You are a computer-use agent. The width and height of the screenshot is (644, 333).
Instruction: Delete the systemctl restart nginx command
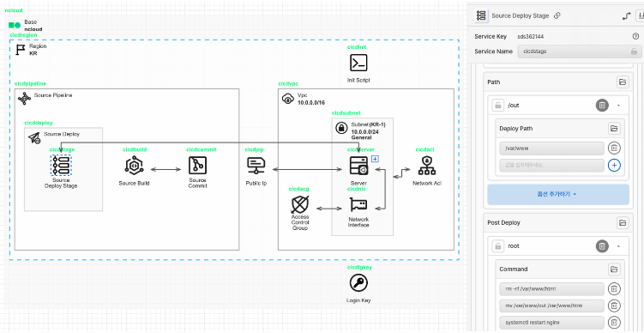(x=614, y=323)
